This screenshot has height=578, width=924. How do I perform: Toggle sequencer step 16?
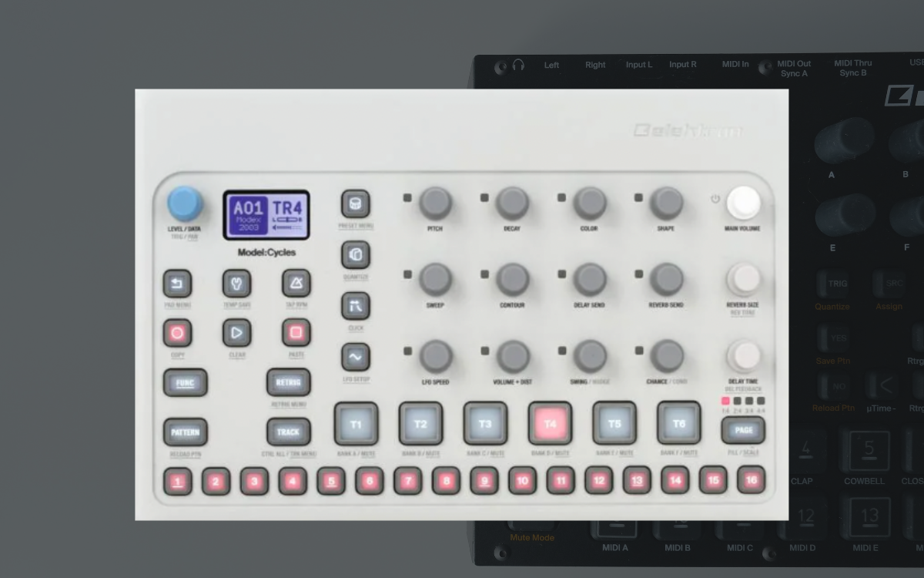coord(751,480)
